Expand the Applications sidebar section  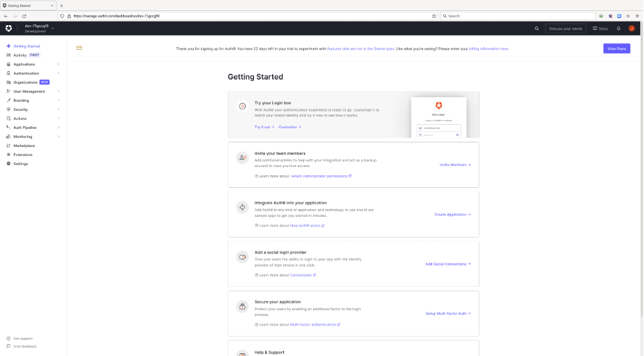(33, 64)
